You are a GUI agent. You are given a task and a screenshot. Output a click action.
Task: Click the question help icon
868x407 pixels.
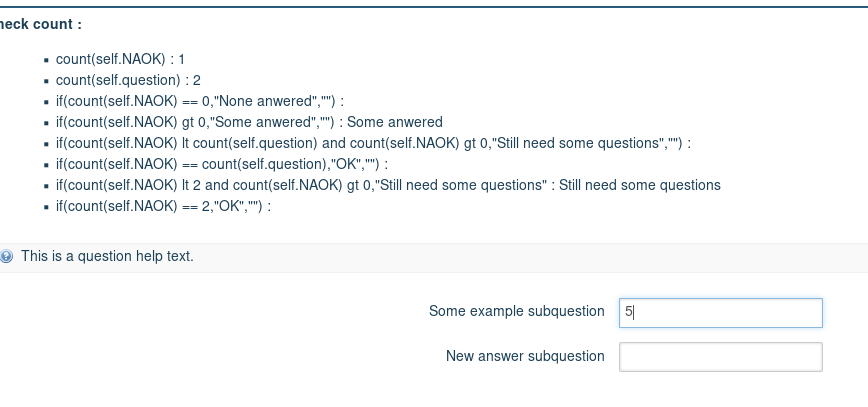click(x=6, y=257)
